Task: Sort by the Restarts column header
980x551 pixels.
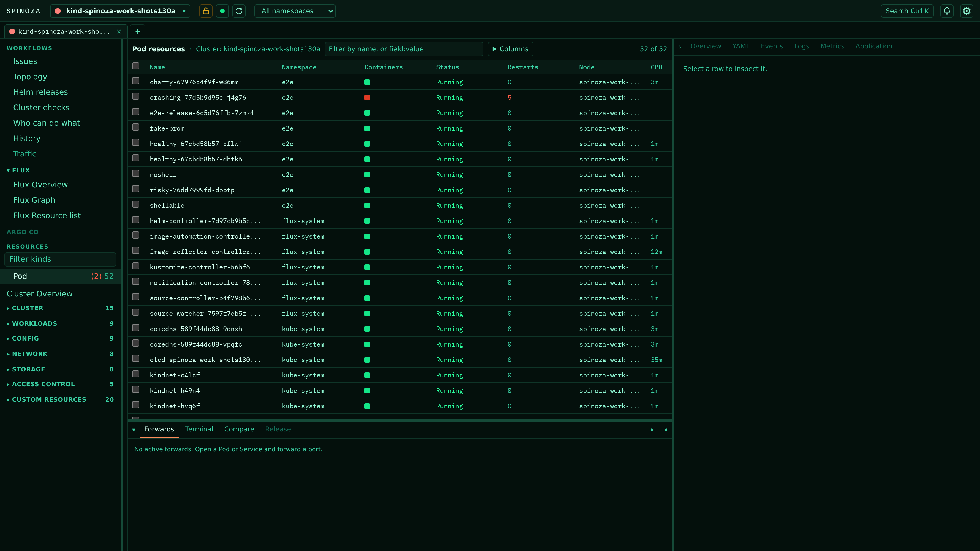Action: coord(523,67)
